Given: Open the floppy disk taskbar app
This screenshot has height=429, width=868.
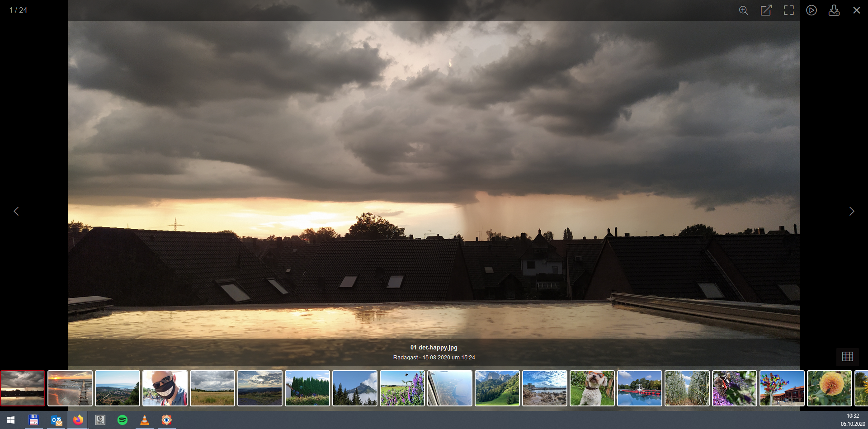Looking at the screenshot, I should pos(33,420).
